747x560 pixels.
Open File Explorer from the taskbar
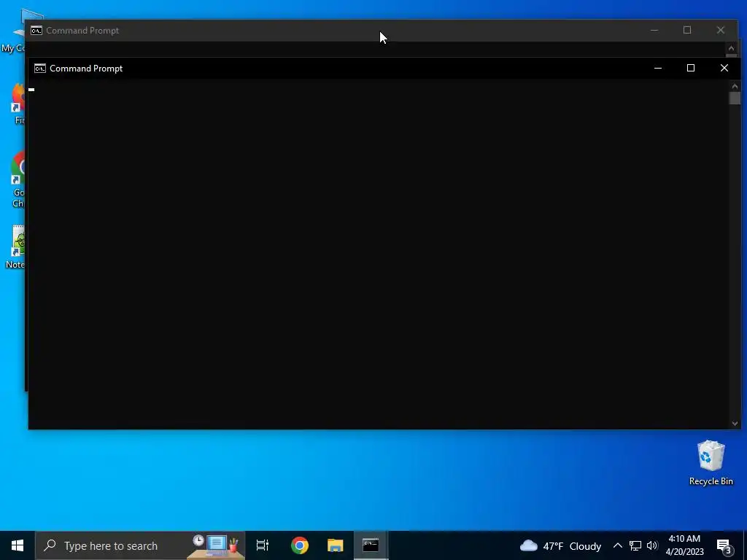[x=336, y=545]
